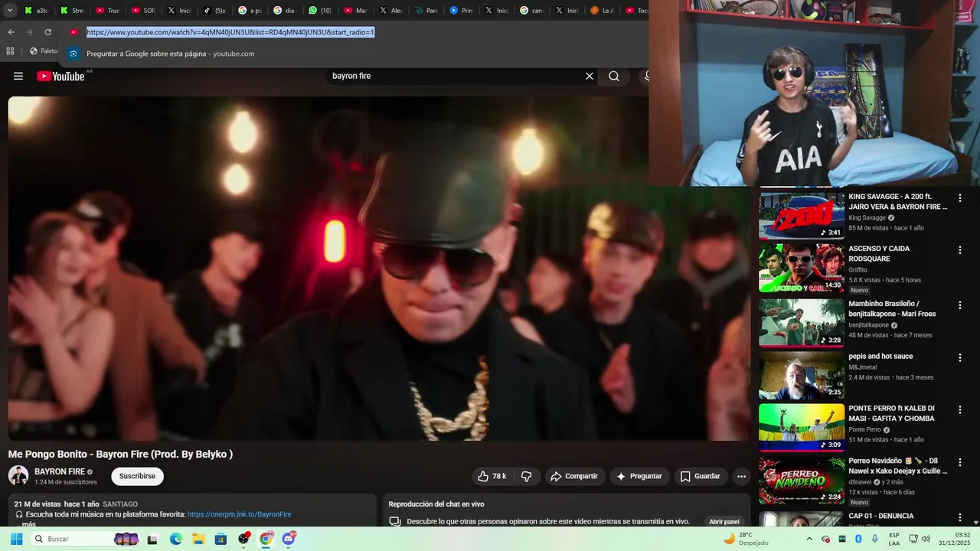Viewport: 980px width, 551px height.
Task: Open OBS Studio from taskbar
Action: pyautogui.click(x=243, y=539)
